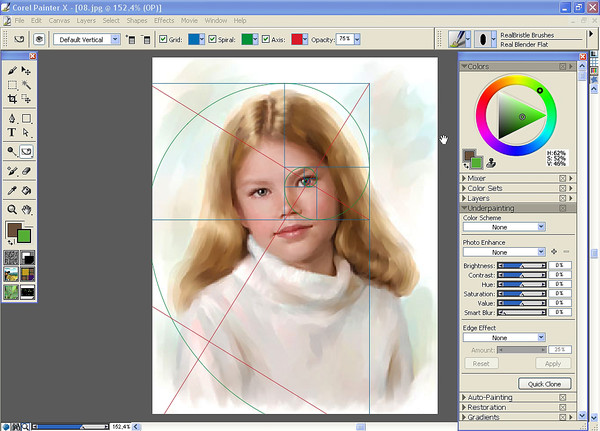Click the reset tool icon in property bar
The image size is (600, 431).
[19, 39]
